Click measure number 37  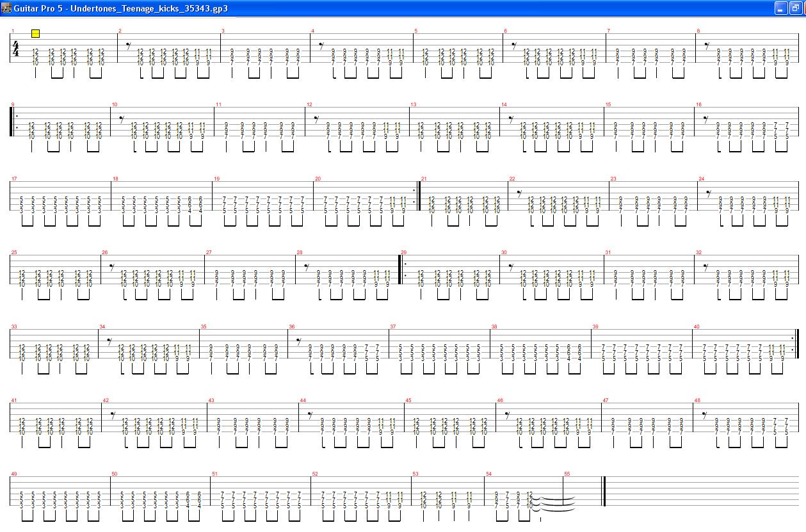(x=393, y=327)
